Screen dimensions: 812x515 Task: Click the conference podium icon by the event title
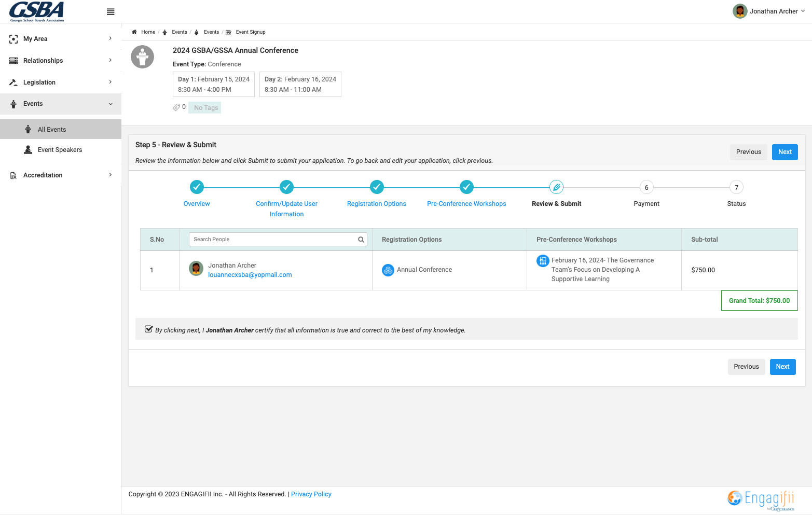point(143,57)
